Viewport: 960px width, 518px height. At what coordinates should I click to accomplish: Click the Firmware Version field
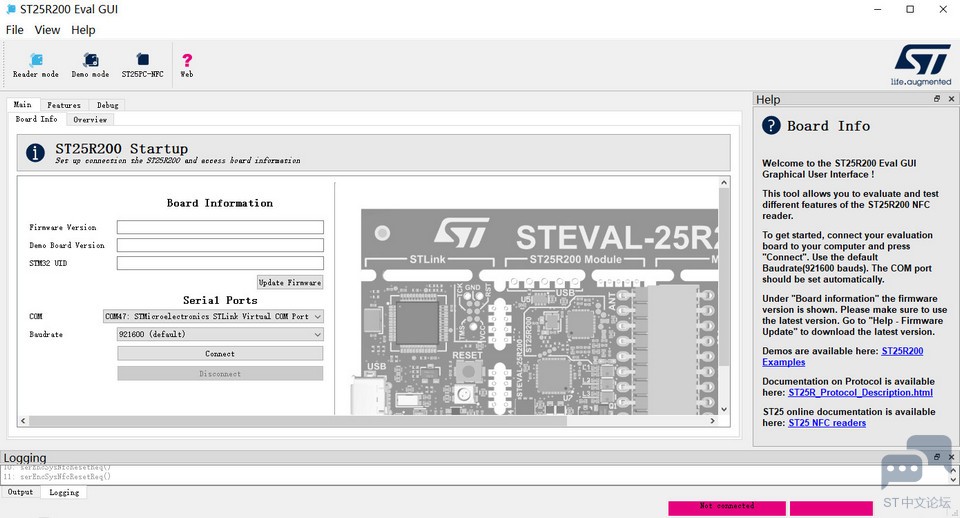pyautogui.click(x=220, y=227)
